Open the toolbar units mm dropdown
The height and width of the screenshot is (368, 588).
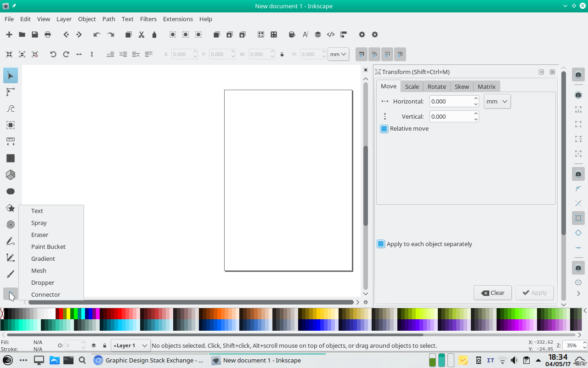click(x=339, y=54)
